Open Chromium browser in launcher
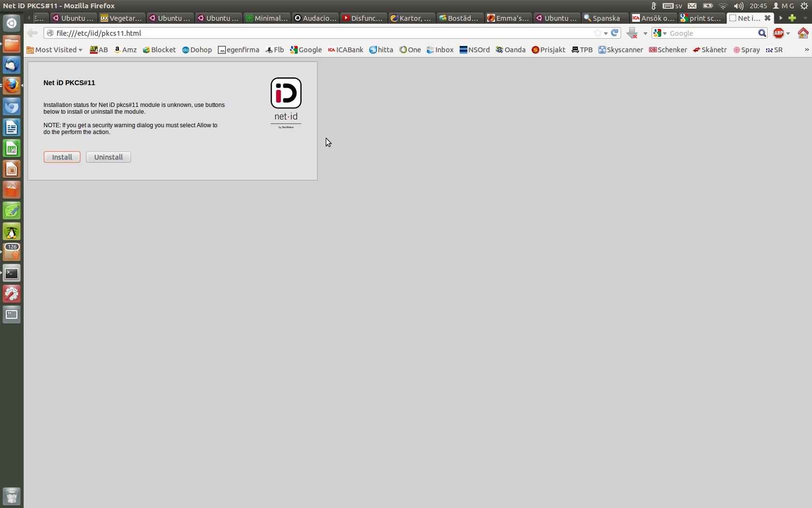The image size is (812, 508). [x=12, y=106]
